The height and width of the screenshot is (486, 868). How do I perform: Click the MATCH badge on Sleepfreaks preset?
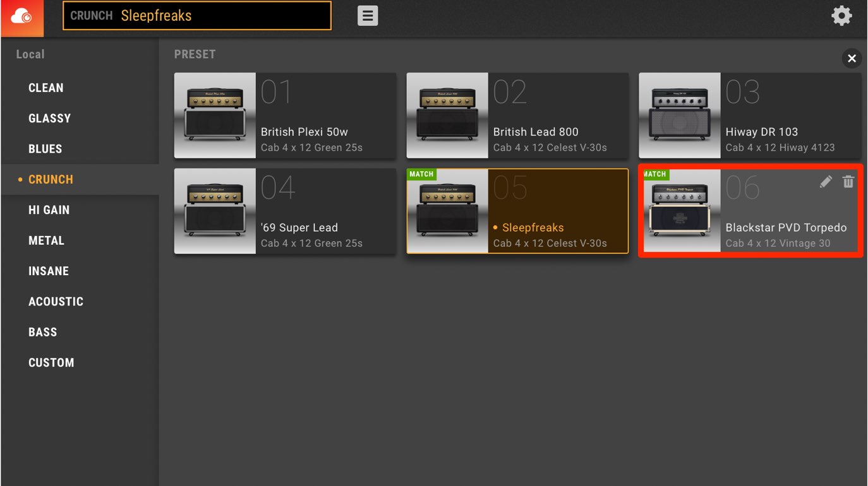pyautogui.click(x=421, y=174)
